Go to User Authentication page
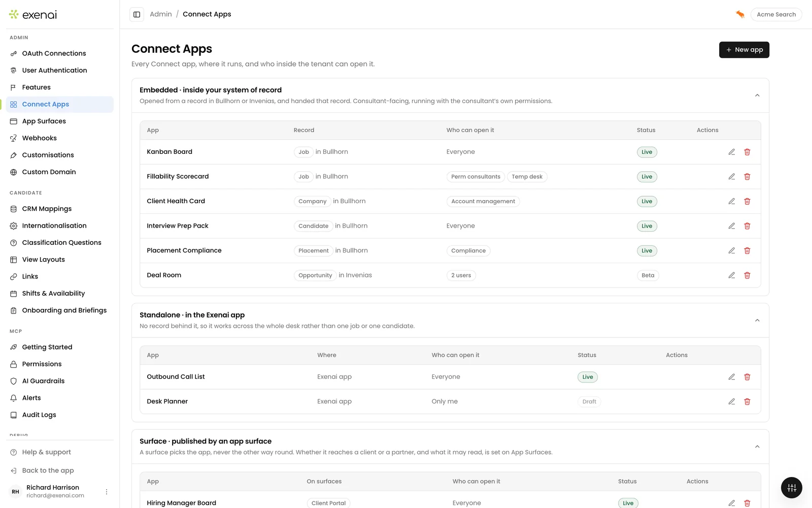The width and height of the screenshot is (812, 508). [60, 70]
